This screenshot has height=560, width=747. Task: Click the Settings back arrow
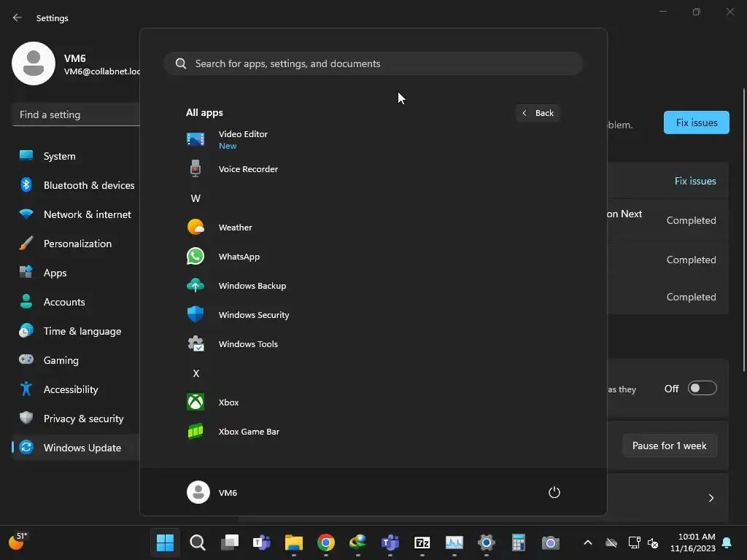pos(18,17)
